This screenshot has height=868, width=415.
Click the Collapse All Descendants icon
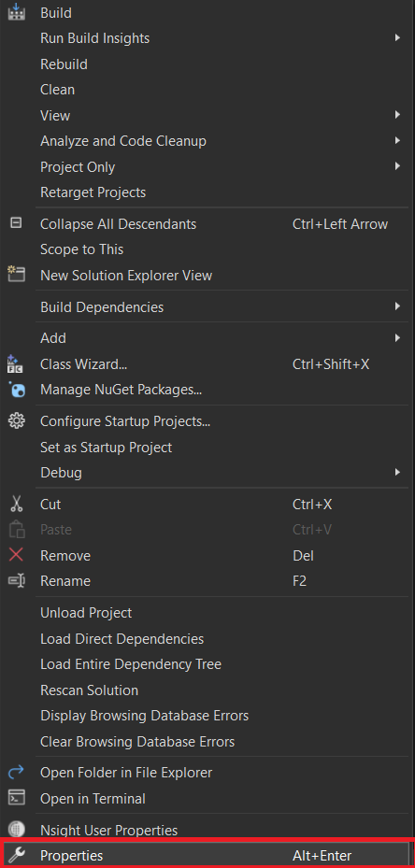(17, 223)
